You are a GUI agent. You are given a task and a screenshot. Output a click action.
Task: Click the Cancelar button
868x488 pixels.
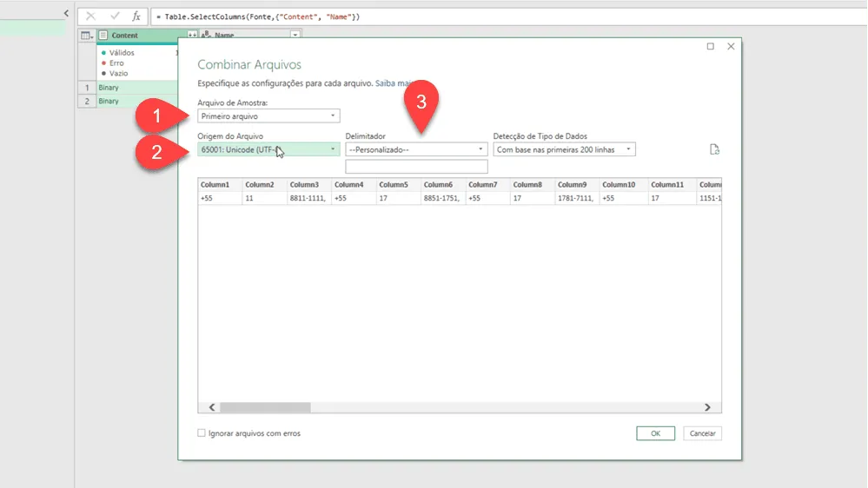pyautogui.click(x=703, y=433)
